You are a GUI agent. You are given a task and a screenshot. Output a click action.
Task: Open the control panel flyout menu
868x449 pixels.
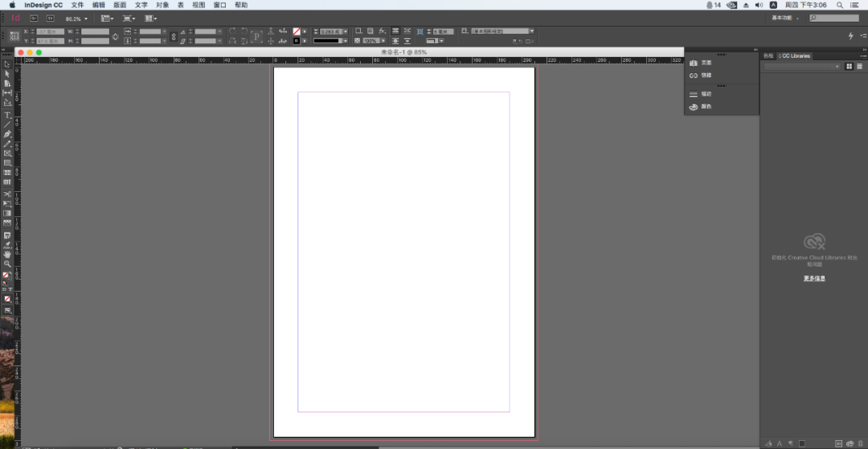[863, 35]
